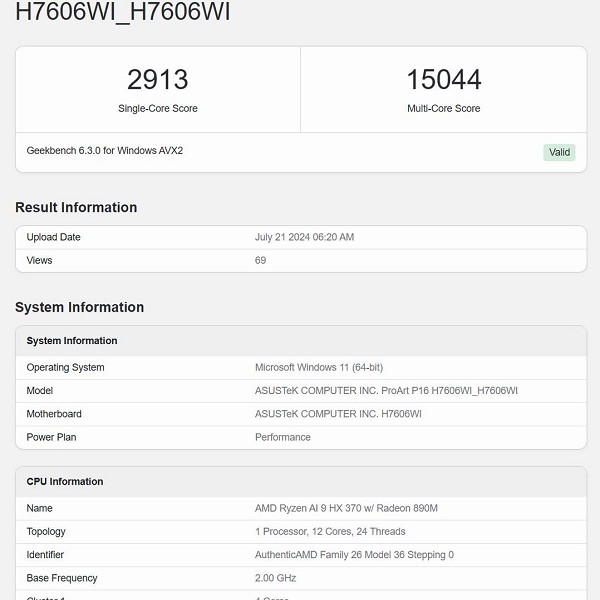Click the 'Performance' power plan value

click(283, 437)
